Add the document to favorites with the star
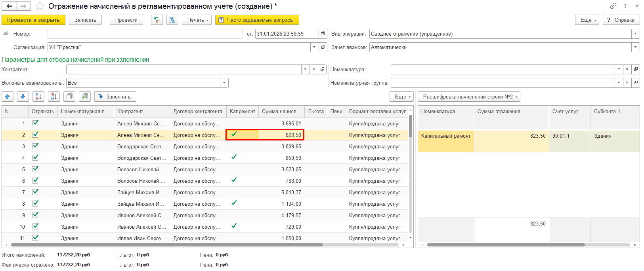The image size is (644, 271). click(40, 6)
